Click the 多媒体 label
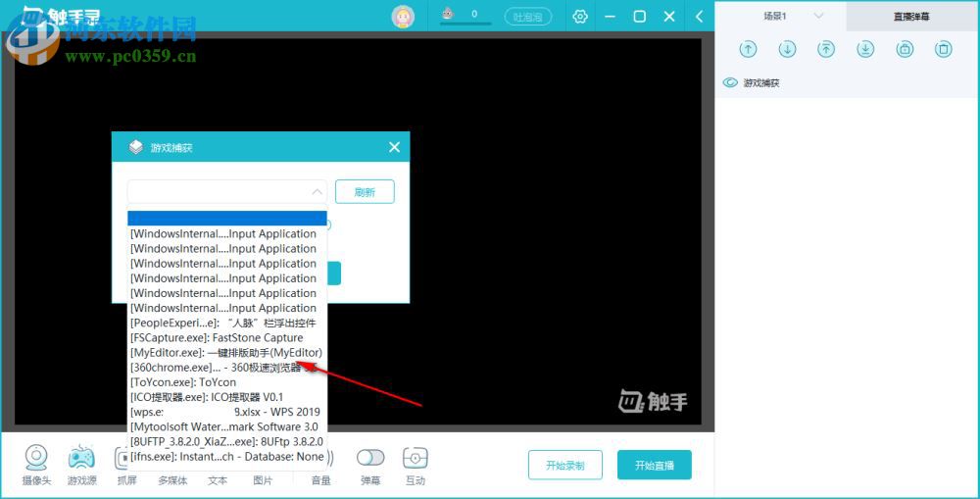Viewport: 980px width, 499px height. [x=172, y=480]
